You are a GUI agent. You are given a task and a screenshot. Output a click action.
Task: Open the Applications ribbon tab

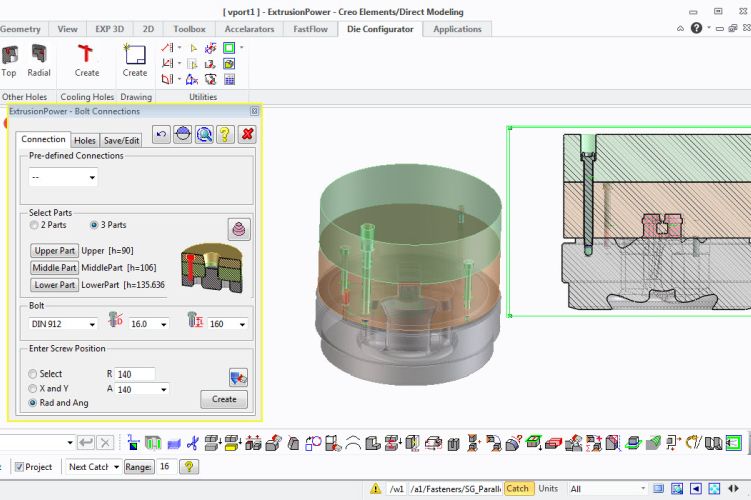[x=457, y=29]
